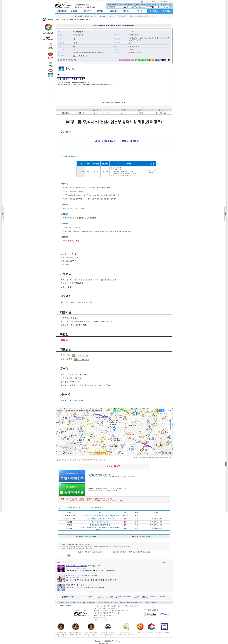The image size is (228, 644).
Task: Share the posting on X (Twitter)
Action: pyautogui.click(x=163, y=60)
